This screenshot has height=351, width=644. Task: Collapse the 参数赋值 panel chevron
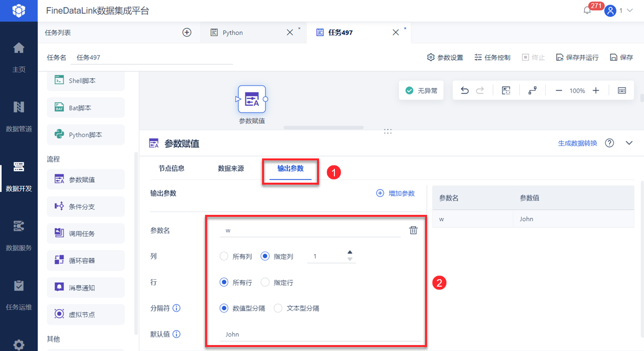coord(629,143)
